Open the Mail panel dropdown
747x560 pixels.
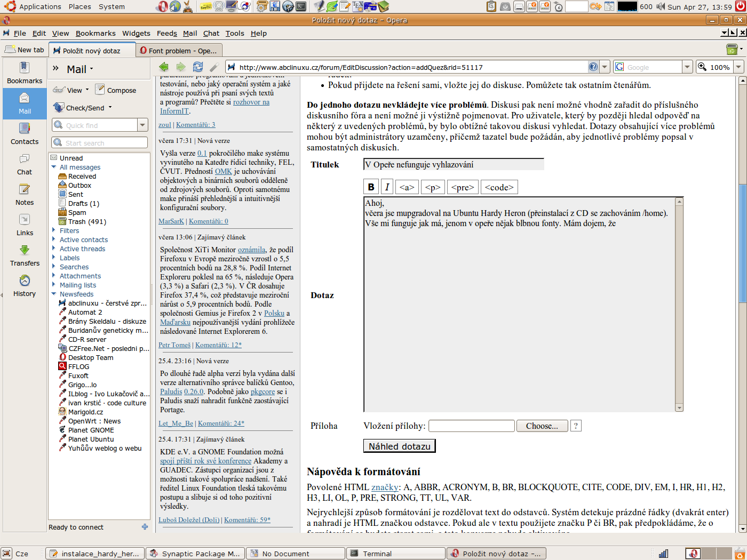80,69
